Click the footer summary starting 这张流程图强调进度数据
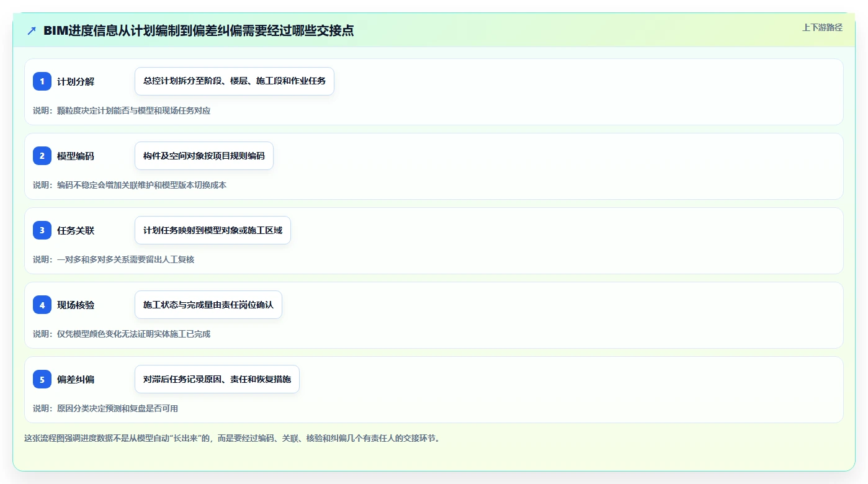Screen dimensions: 868x484 [x=232, y=438]
